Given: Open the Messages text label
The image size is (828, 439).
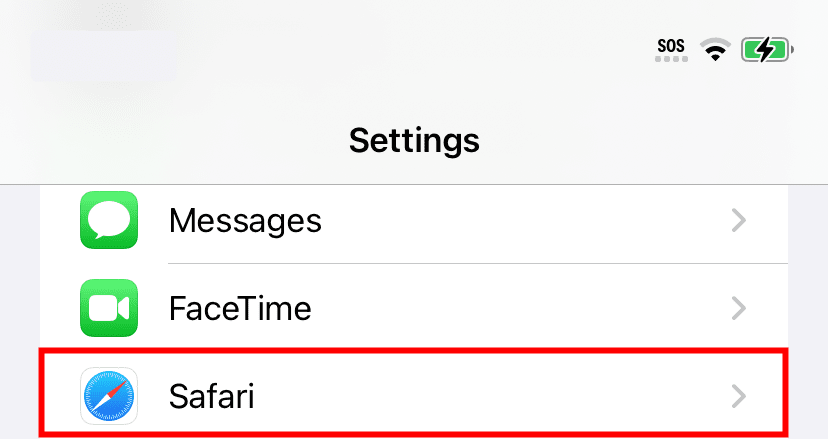Looking at the screenshot, I should click(245, 220).
